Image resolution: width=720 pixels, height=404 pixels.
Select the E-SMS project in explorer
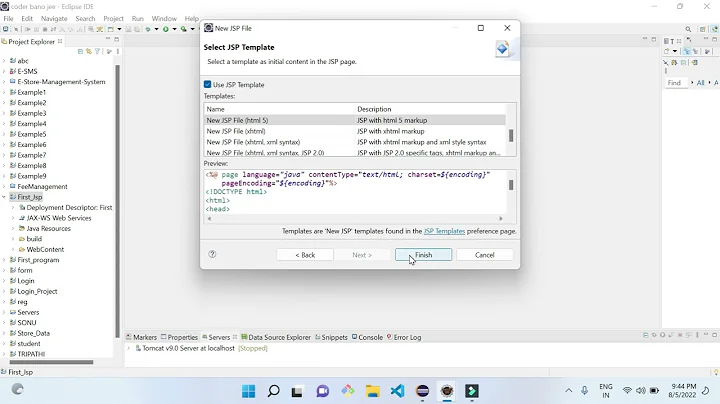click(27, 71)
